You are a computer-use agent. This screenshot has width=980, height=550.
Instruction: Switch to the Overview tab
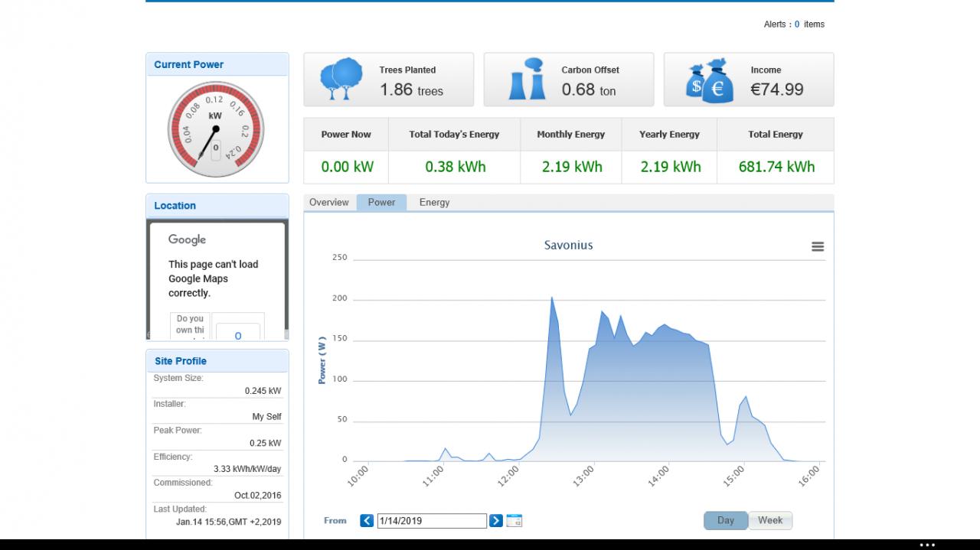tap(329, 203)
